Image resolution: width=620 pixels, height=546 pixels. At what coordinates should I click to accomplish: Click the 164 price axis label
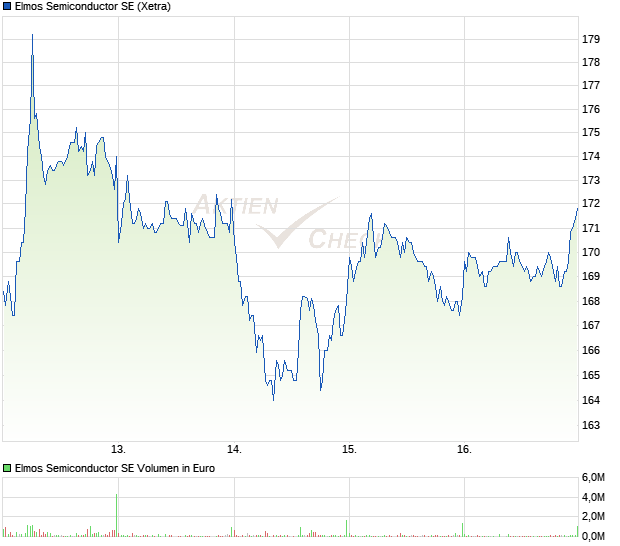click(591, 400)
